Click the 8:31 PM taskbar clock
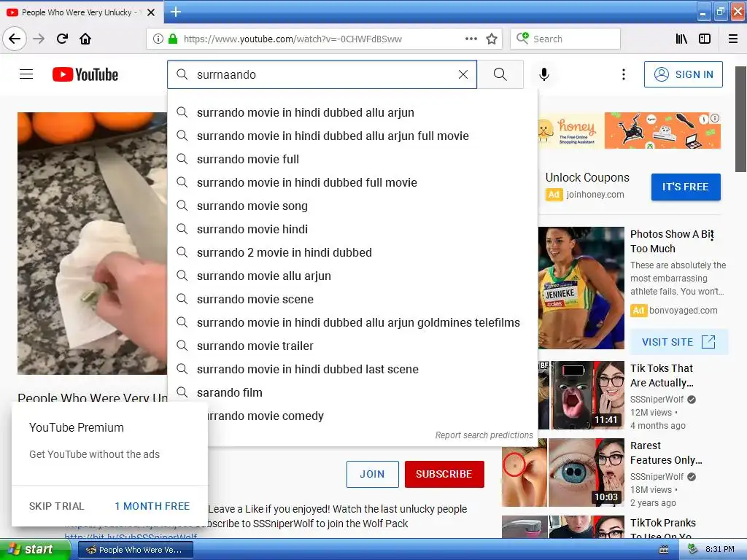This screenshot has height=560, width=747. click(x=719, y=549)
